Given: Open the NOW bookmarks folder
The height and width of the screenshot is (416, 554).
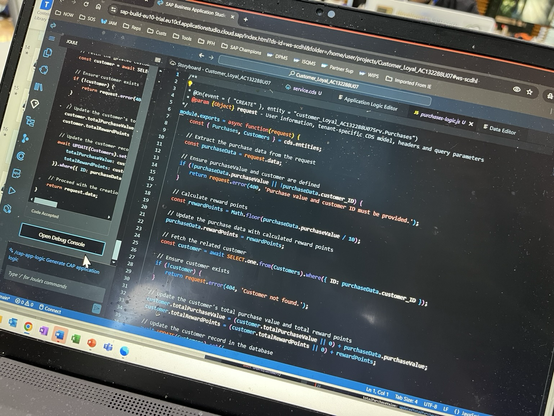Looking at the screenshot, I should tap(65, 14).
